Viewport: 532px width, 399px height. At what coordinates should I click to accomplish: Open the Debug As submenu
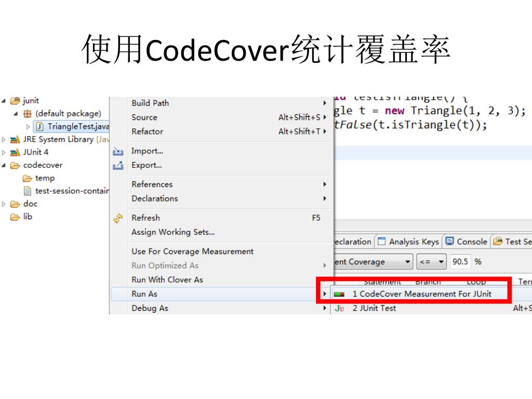coord(222,309)
